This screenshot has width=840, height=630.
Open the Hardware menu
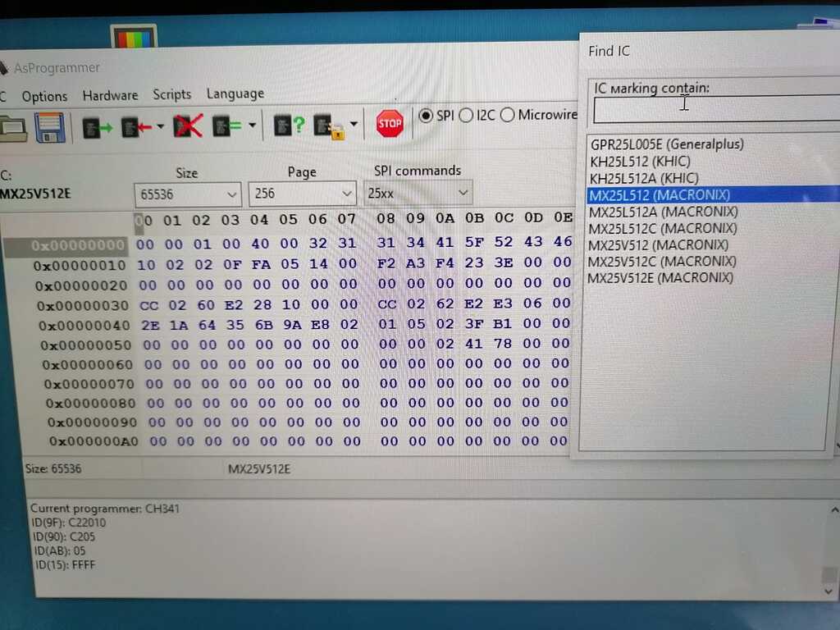[x=110, y=95]
